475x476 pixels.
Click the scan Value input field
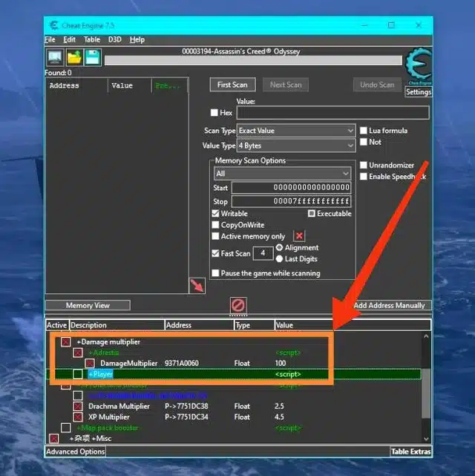click(x=332, y=113)
